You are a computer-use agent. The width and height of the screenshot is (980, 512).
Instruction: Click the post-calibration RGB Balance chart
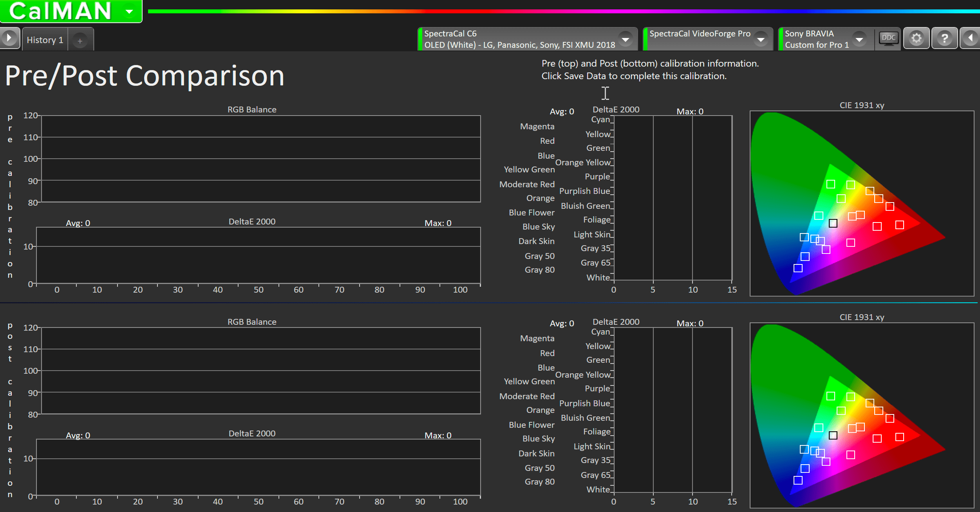click(x=261, y=371)
